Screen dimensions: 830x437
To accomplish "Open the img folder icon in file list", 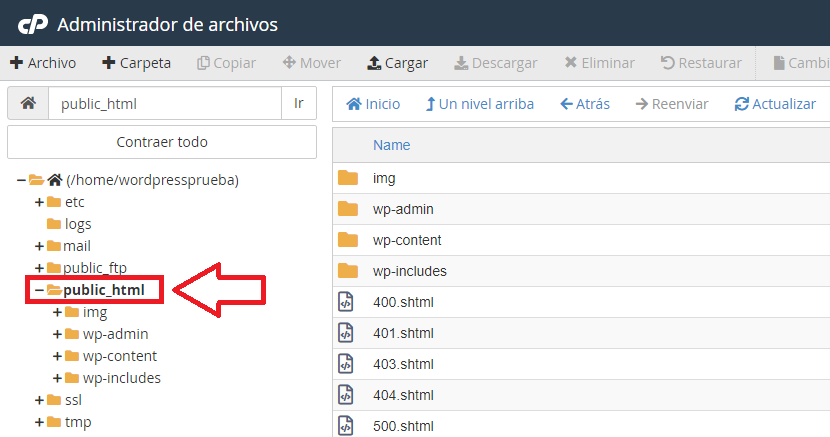I will [348, 178].
